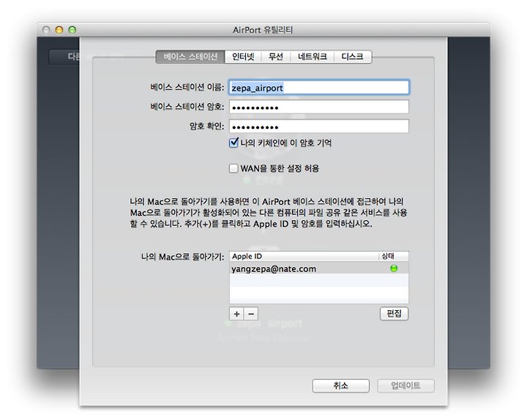This screenshot has width=527, height=420.
Task: Go to the 네트워크 tab
Action: coord(313,57)
